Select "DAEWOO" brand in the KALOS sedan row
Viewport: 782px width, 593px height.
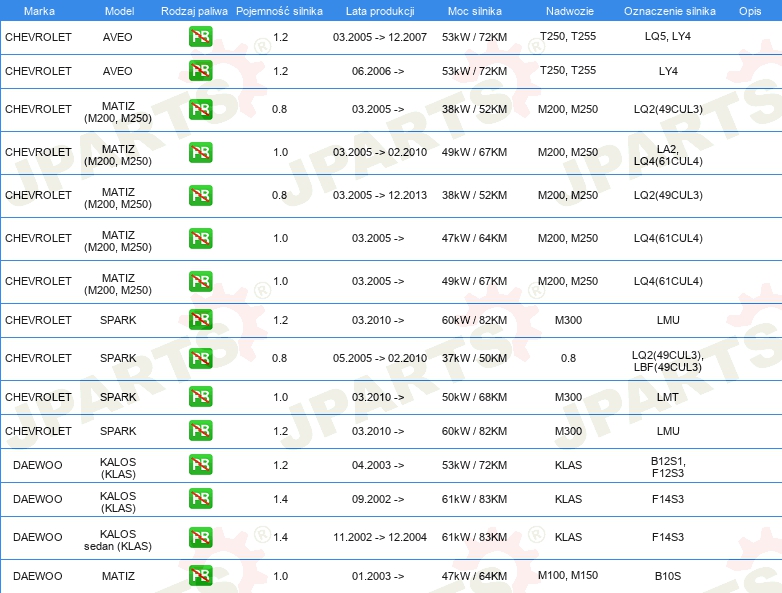click(37, 537)
